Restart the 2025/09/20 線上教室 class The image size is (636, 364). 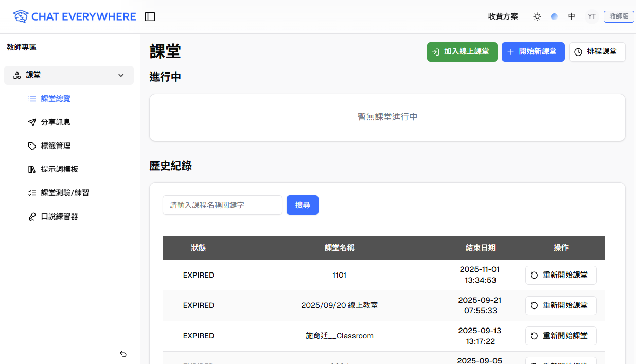(x=561, y=305)
